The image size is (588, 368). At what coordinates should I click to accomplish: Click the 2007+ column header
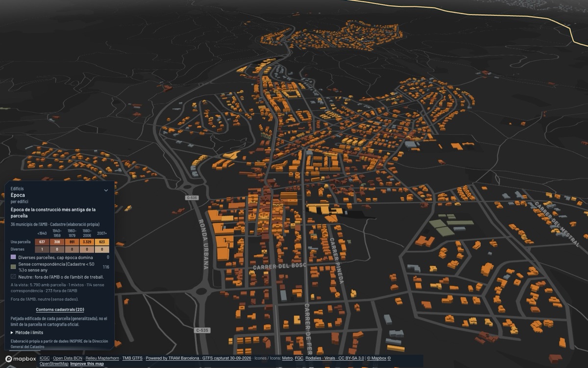[x=102, y=233]
